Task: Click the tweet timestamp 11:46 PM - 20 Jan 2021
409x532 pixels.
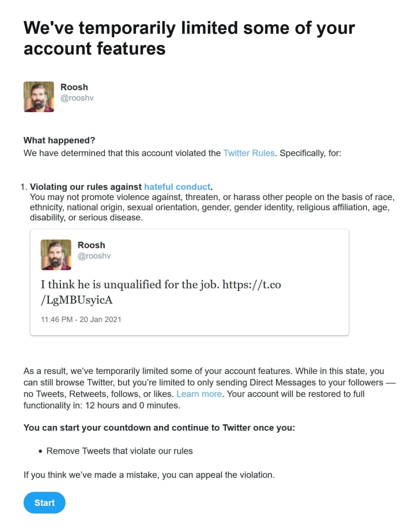Action: [x=81, y=319]
